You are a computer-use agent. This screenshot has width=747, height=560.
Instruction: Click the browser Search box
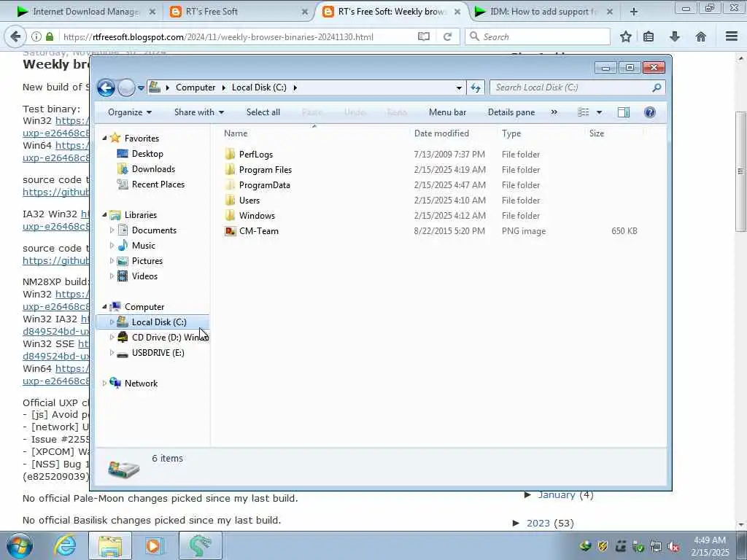(538, 36)
